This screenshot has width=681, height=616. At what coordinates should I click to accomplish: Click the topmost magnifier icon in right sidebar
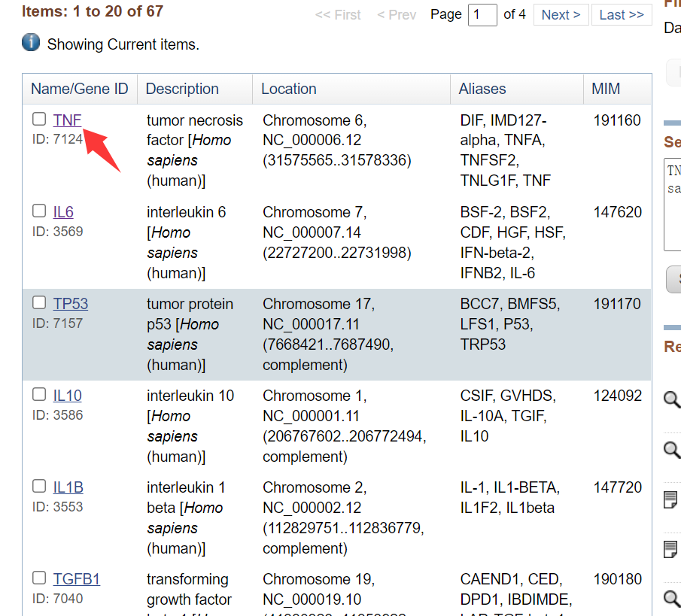pyautogui.click(x=671, y=399)
